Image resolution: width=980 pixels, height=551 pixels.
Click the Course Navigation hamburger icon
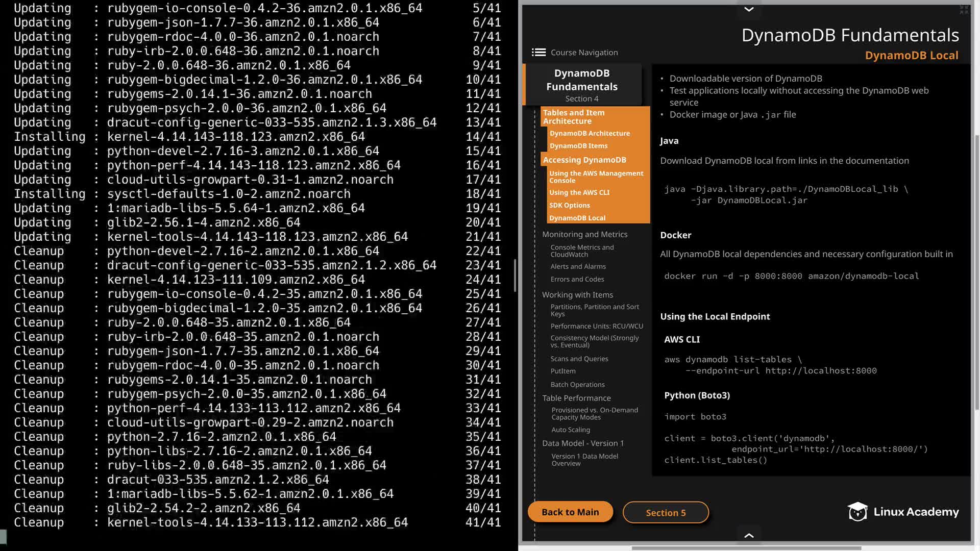point(538,53)
